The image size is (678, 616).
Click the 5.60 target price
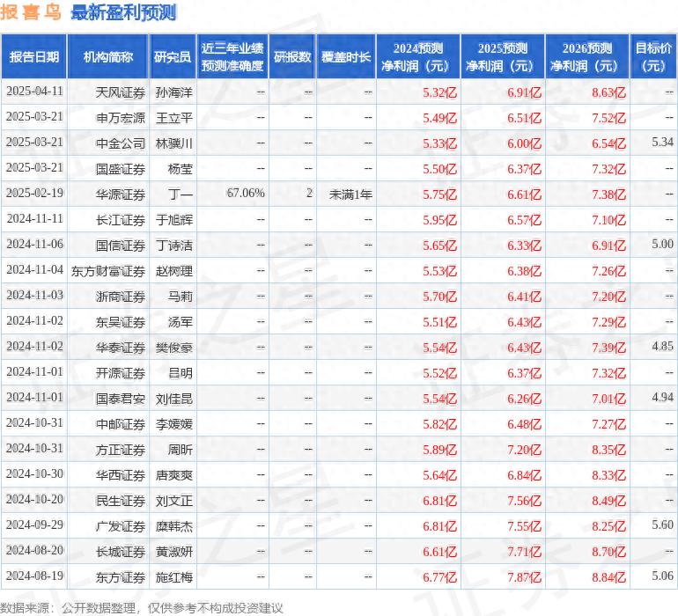coord(662,524)
